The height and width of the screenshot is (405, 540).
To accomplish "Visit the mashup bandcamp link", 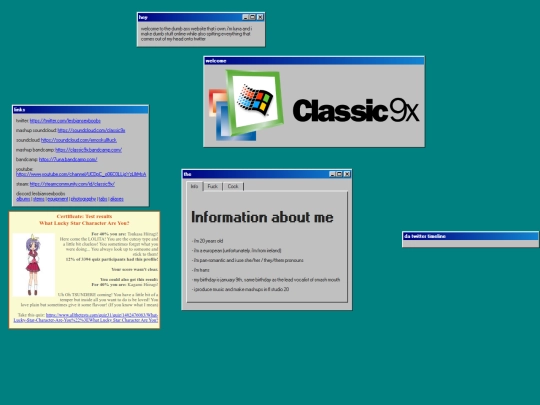I will coord(89,150).
